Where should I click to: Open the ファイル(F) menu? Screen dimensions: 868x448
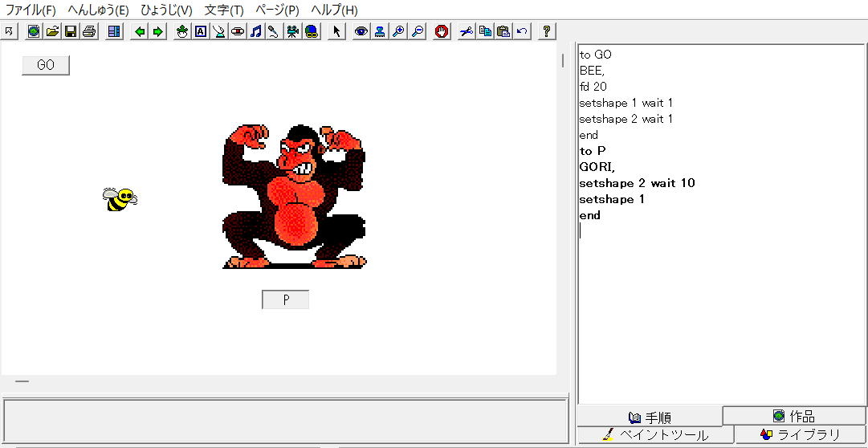pyautogui.click(x=31, y=10)
